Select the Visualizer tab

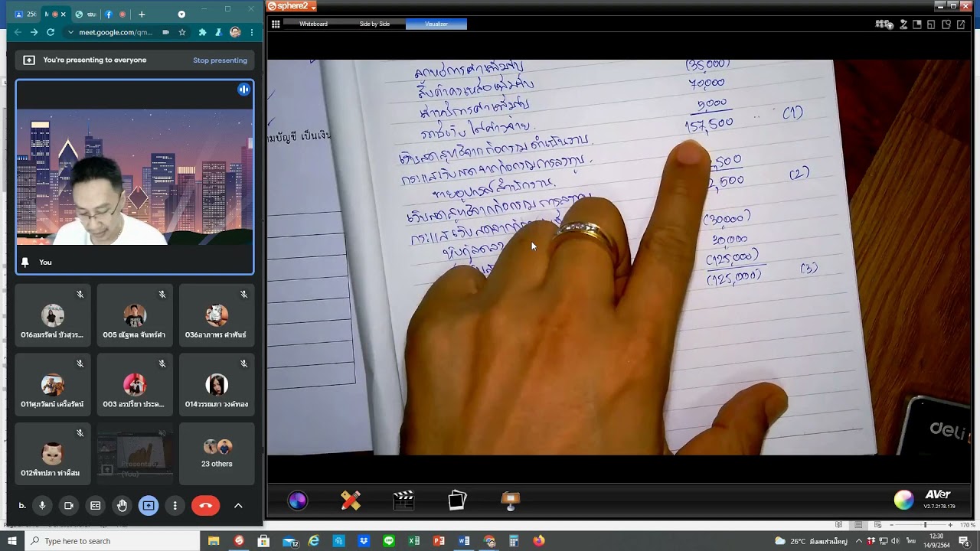click(436, 24)
